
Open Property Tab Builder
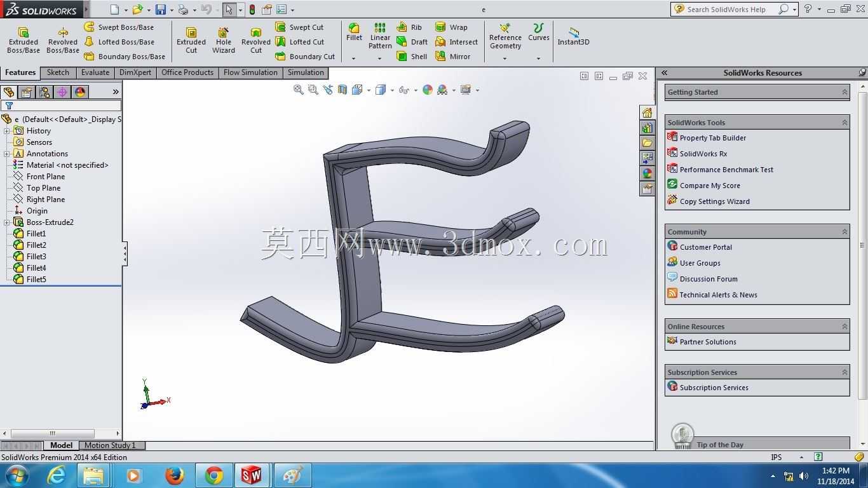coord(707,138)
